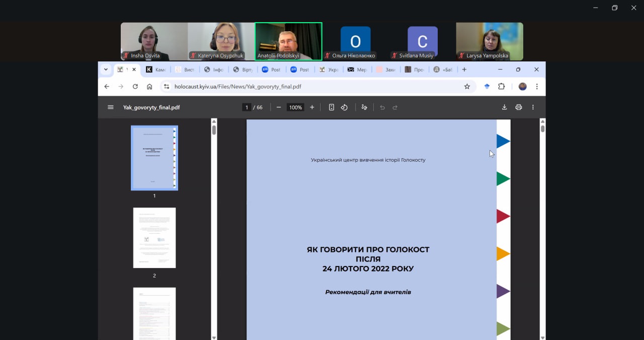Open the Chrome extensions puzzle icon

point(501,87)
